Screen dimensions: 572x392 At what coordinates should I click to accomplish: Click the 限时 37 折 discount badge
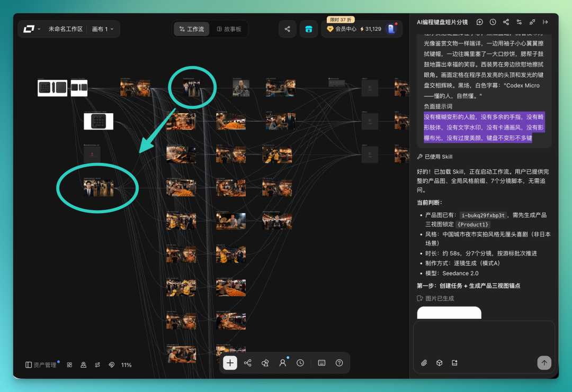tap(341, 20)
